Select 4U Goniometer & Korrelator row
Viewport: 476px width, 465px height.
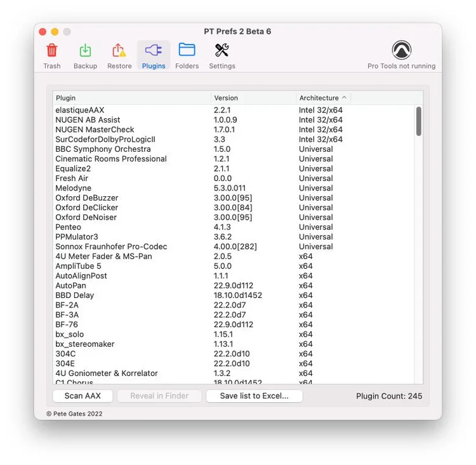(233, 374)
